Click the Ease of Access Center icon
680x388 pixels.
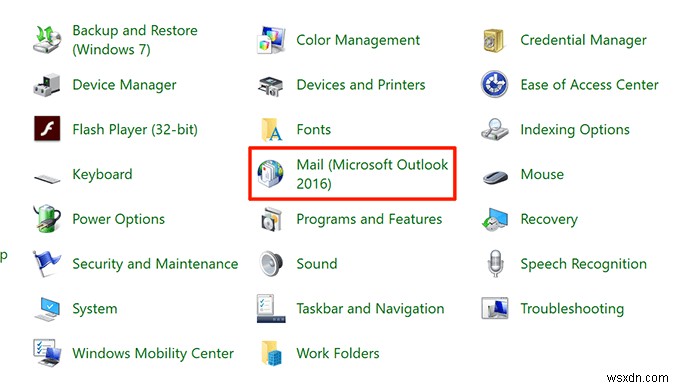(494, 84)
